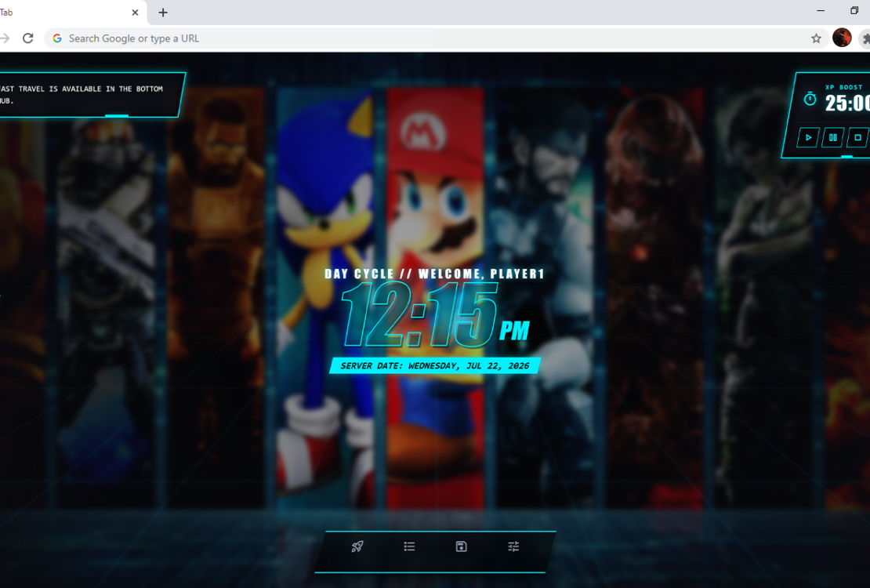Open a new tab with plus button
This screenshot has height=588, width=870.
(162, 13)
